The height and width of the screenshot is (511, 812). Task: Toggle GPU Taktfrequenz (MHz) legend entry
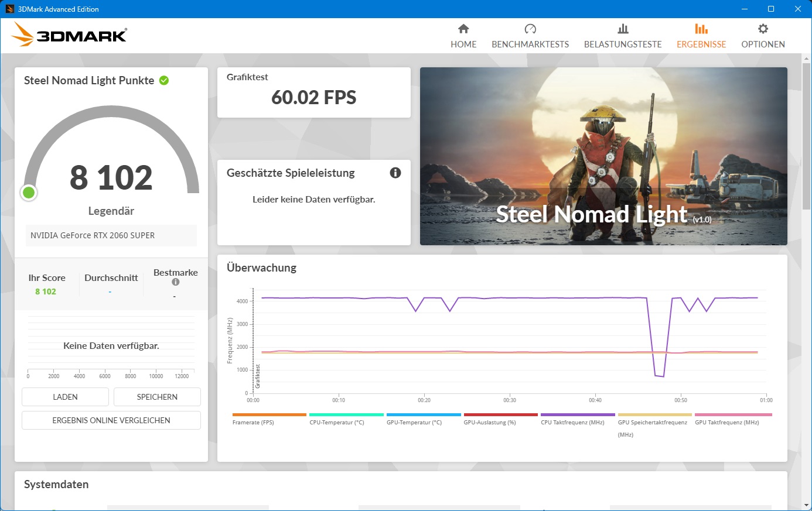[x=733, y=419]
